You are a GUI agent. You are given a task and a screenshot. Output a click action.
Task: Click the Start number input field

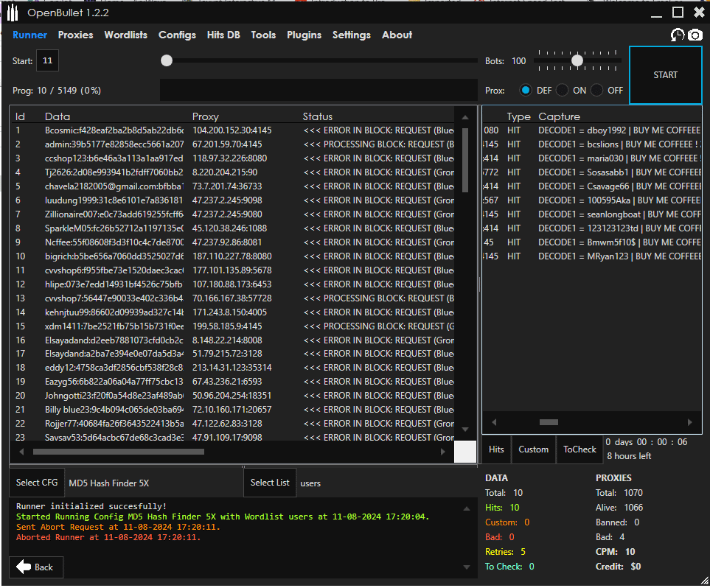[x=47, y=61]
